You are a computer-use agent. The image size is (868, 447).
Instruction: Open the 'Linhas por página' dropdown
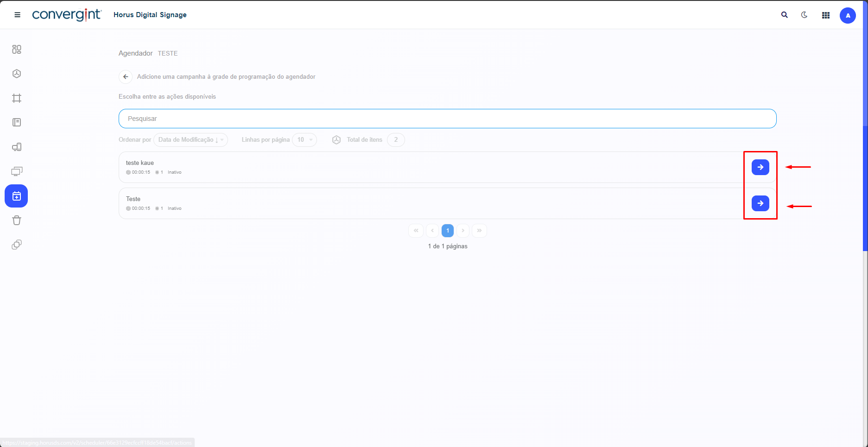(x=304, y=140)
